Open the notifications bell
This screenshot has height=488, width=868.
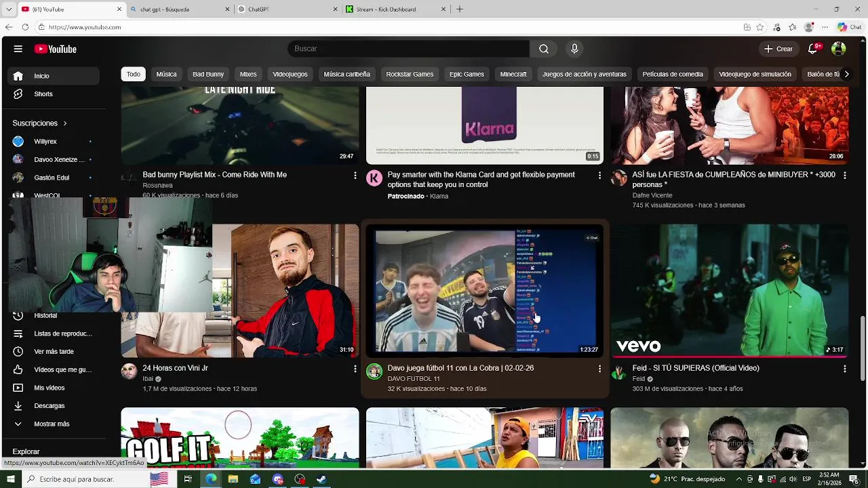click(x=813, y=49)
